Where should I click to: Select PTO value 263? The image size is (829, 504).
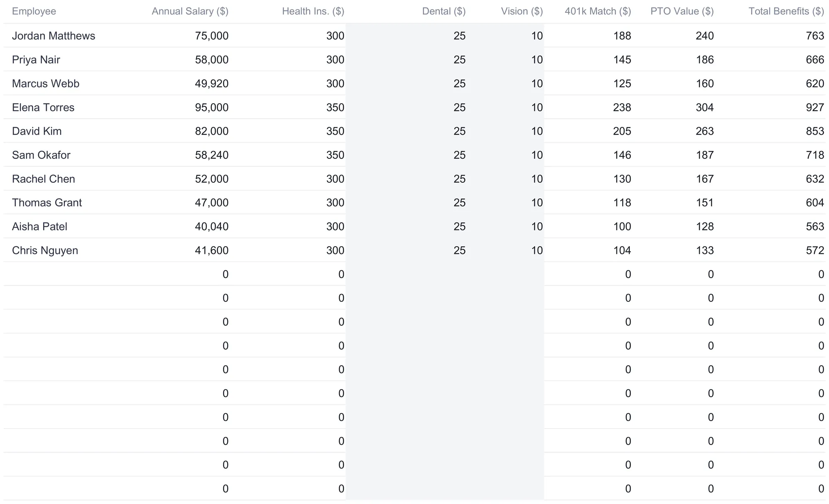point(705,131)
